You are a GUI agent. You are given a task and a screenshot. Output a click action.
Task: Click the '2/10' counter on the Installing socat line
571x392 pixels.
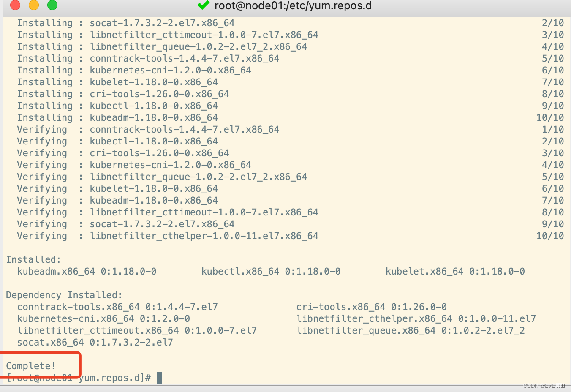(x=553, y=23)
